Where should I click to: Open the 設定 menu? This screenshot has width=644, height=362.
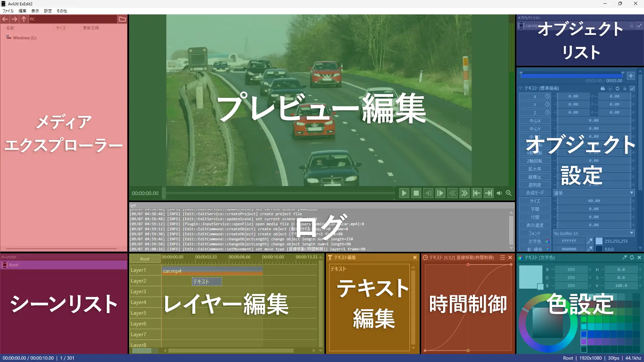click(48, 11)
